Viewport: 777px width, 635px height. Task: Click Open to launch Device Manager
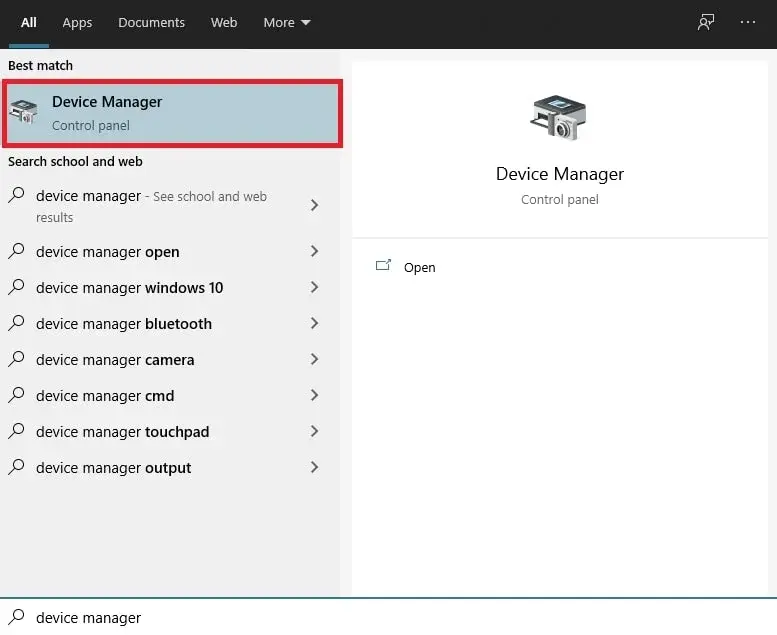tap(419, 268)
